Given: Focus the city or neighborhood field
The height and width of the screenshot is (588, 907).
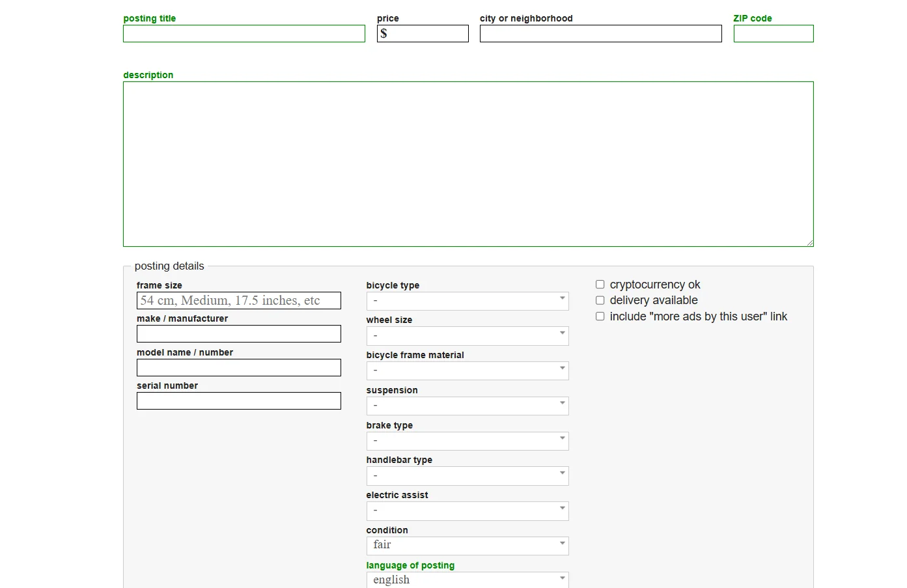Looking at the screenshot, I should [x=600, y=34].
